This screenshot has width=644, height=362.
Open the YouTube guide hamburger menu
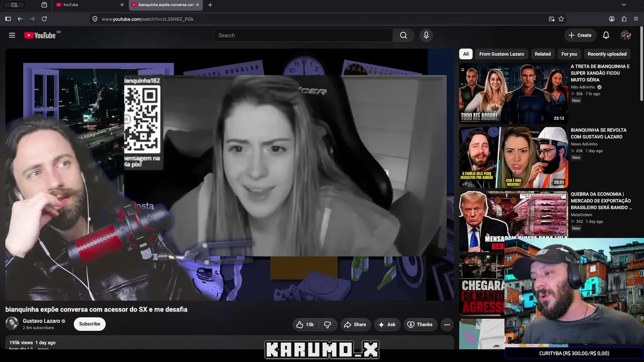pos(12,35)
